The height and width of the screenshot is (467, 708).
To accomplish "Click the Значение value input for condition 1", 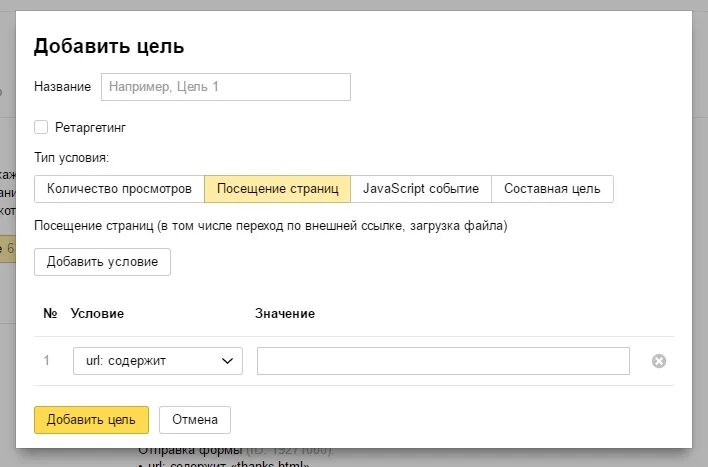I will (x=443, y=361).
